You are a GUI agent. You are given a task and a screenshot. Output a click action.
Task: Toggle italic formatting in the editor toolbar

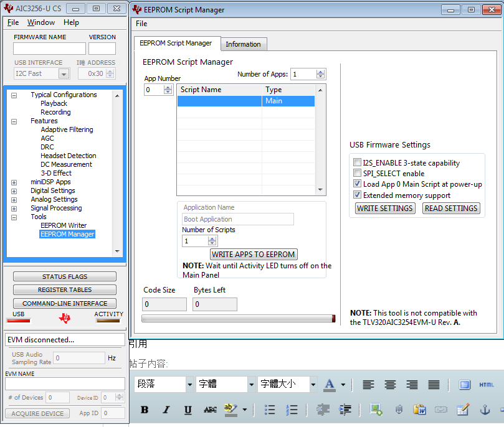click(x=166, y=410)
